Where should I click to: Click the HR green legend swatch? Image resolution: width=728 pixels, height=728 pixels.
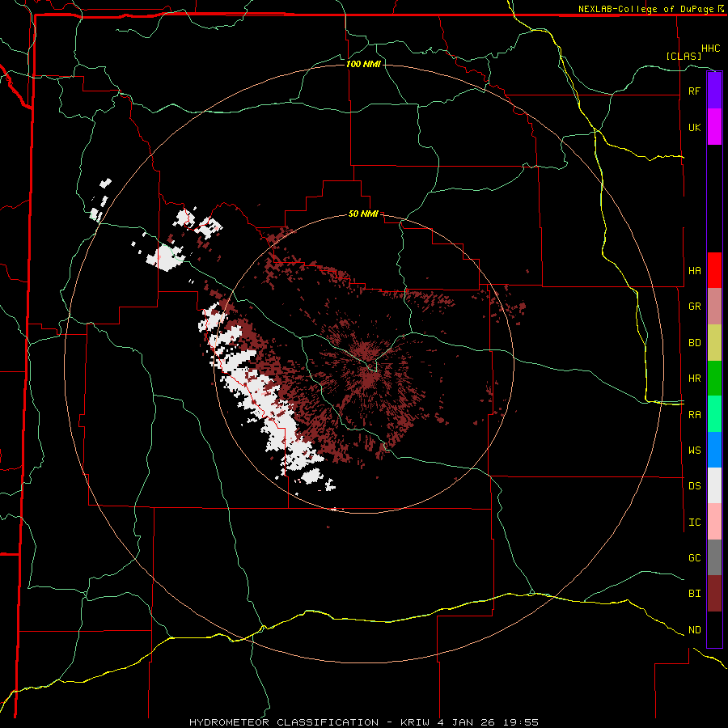pos(714,378)
